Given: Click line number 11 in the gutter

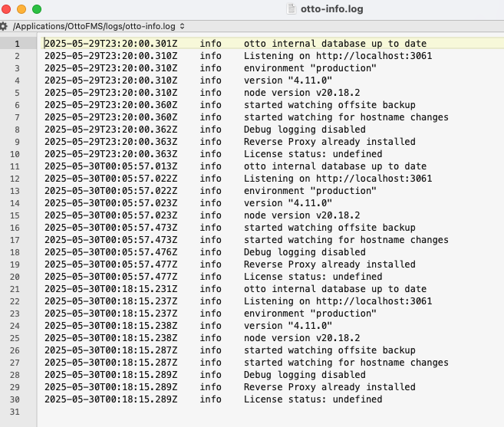Looking at the screenshot, I should [15, 166].
